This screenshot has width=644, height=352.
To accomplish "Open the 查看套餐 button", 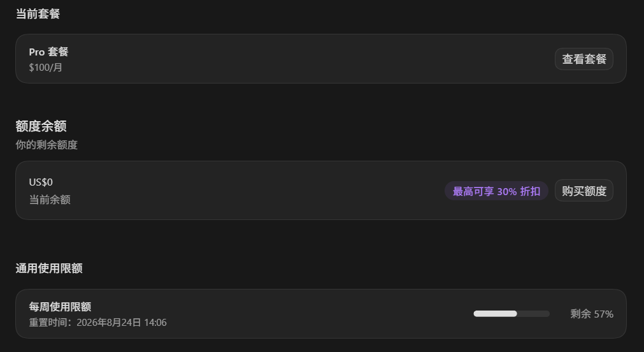I will click(583, 59).
